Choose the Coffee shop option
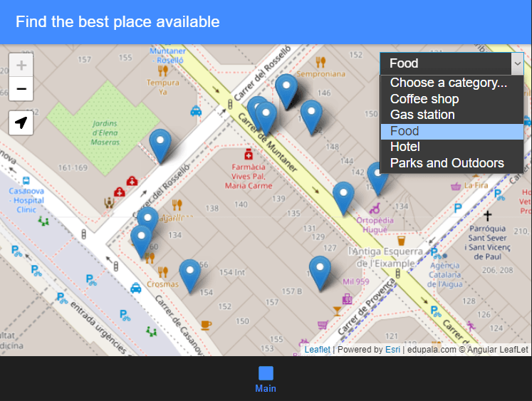Viewport: 532px width, 401px height. pos(424,99)
